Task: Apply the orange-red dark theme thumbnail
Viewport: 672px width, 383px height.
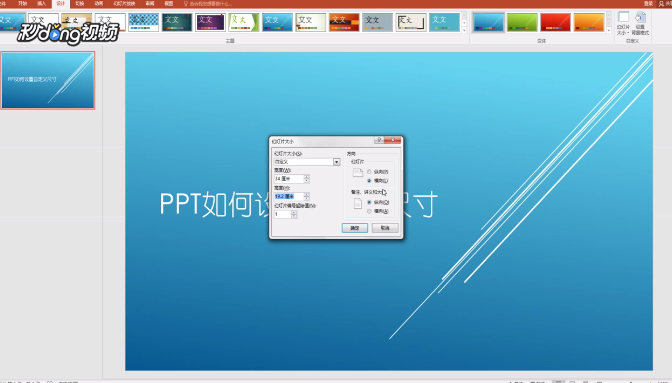Action: tap(344, 22)
